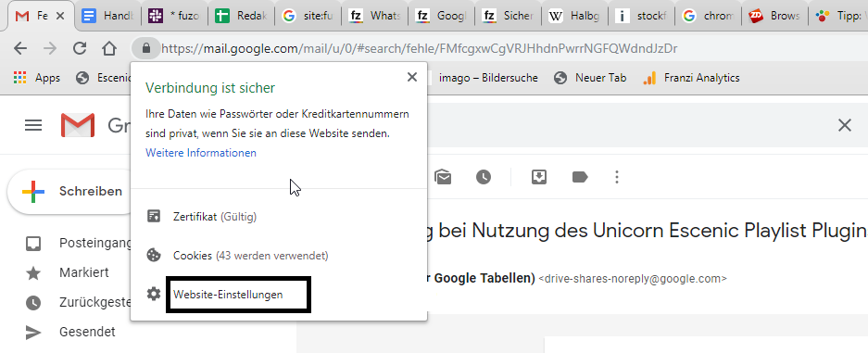868x353 pixels.
Task: Switch to the fz Whats tab
Action: click(x=375, y=16)
